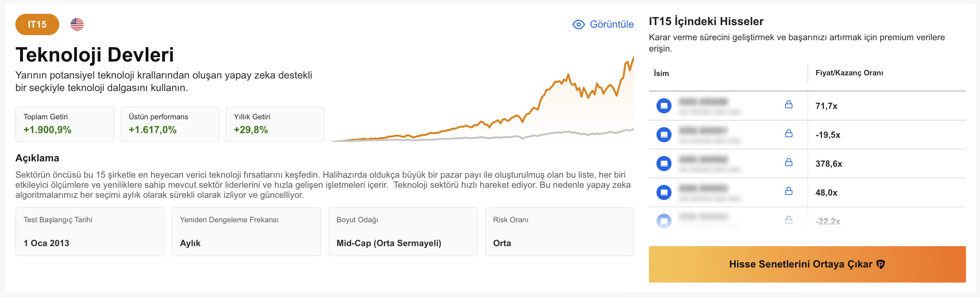Screen dimensions: 980x297
Task: Click Hisse Senetlerini Ortaya Çıkar button
Action: (x=807, y=264)
